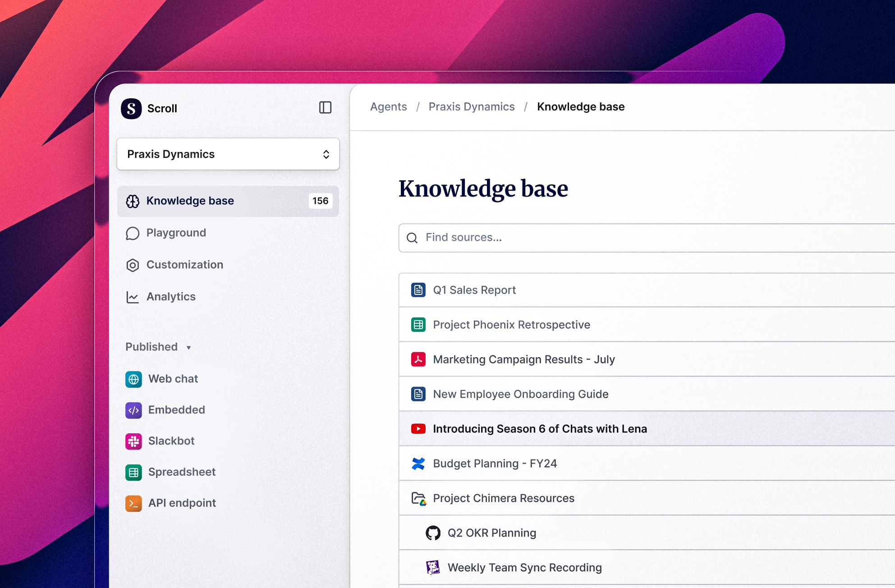Viewport: 895px width, 588px height.
Task: Click the GitHub icon for Q2 OKR Planning
Action: (x=433, y=533)
